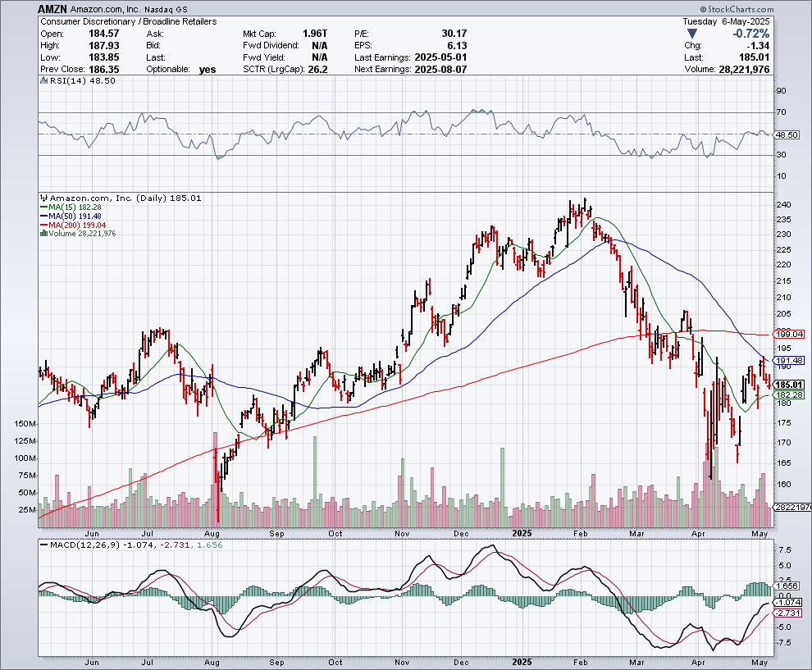Click the 2025 label under the MACD panel
Image resolution: width=812 pixels, height=670 pixels.
522,662
